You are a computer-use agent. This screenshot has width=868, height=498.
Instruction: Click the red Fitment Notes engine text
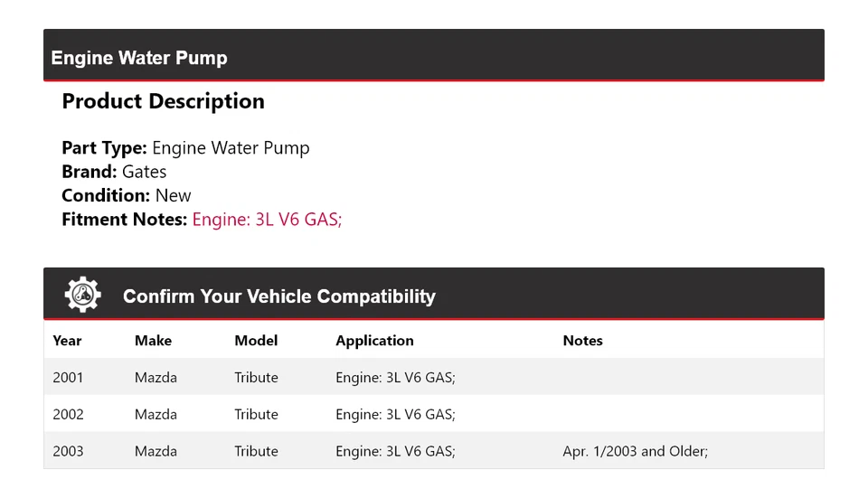click(x=267, y=219)
